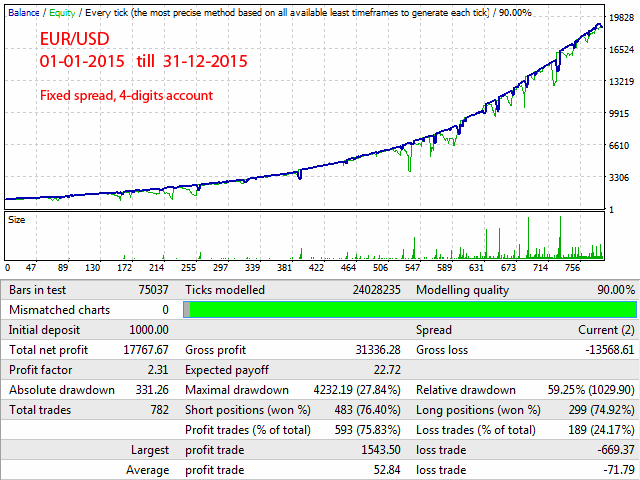The image size is (640, 480).
Task: Click the date range text on the chart
Action: [144, 62]
